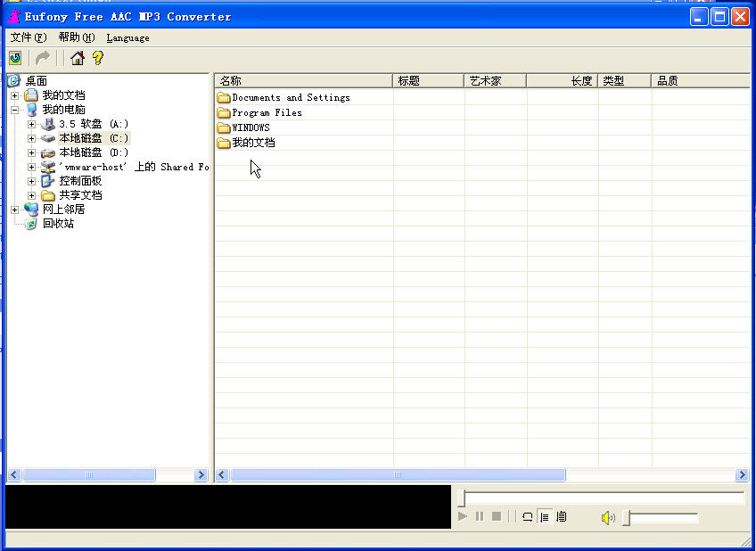Select 我的文档 in the folder tree
This screenshot has height=551, width=756.
pyautogui.click(x=63, y=95)
